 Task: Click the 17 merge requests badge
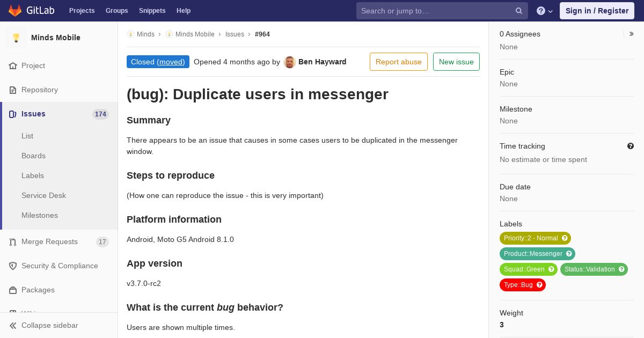coord(103,241)
